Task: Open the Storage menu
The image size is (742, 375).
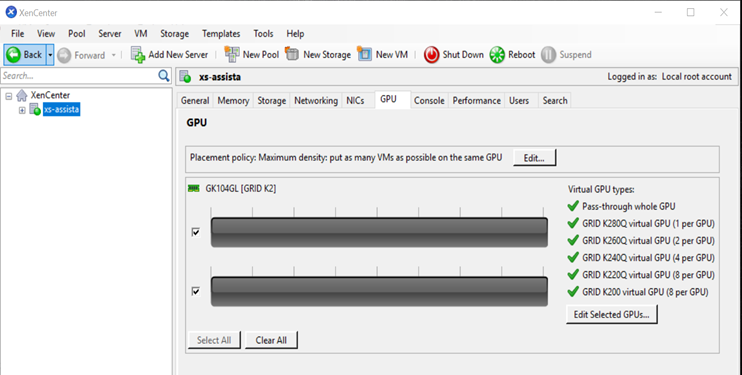Action: (174, 34)
